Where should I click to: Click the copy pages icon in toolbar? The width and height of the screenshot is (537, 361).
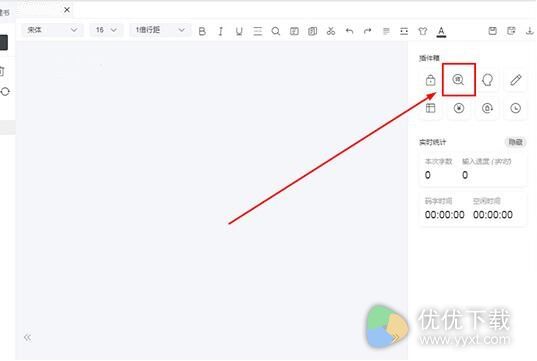[x=312, y=32]
